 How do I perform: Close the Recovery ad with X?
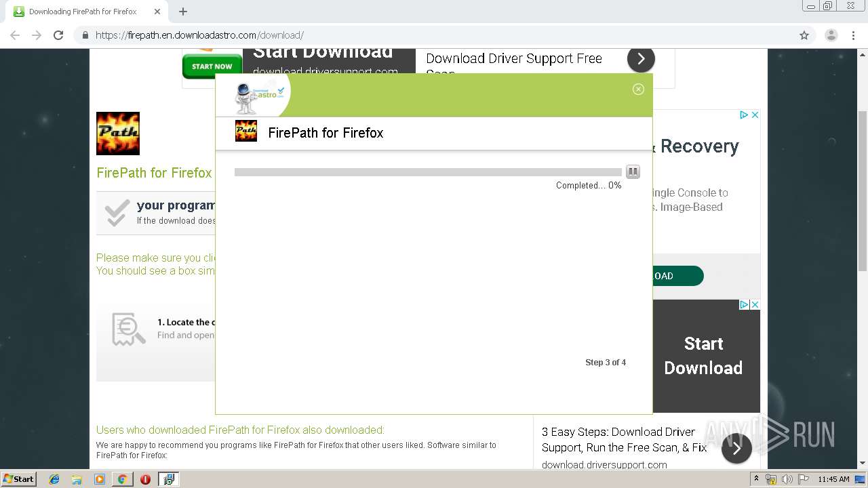[x=755, y=115]
